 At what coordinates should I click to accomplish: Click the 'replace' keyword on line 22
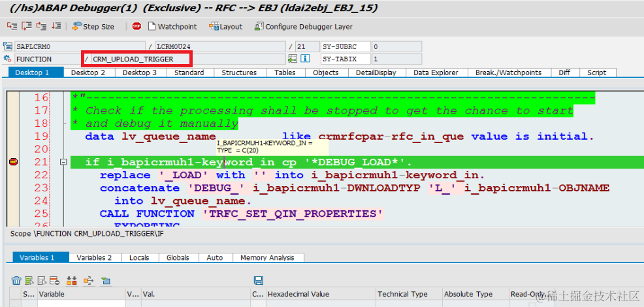pyautogui.click(x=125, y=175)
